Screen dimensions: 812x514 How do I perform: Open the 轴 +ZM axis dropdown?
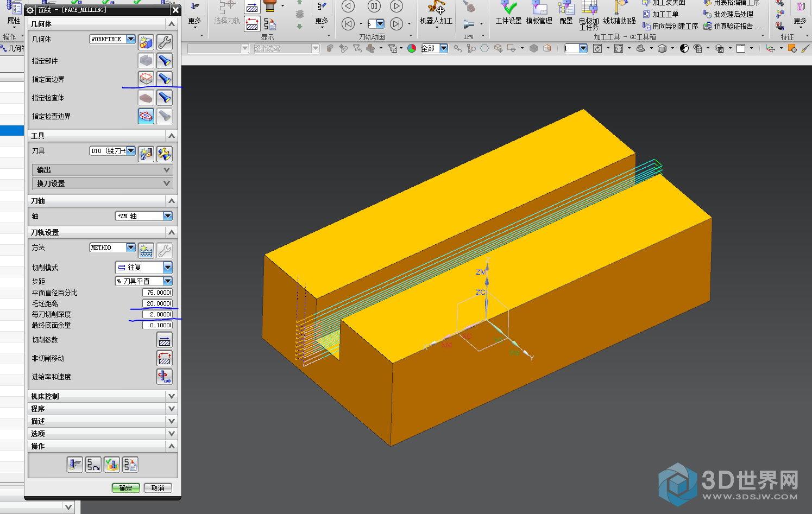click(x=168, y=216)
